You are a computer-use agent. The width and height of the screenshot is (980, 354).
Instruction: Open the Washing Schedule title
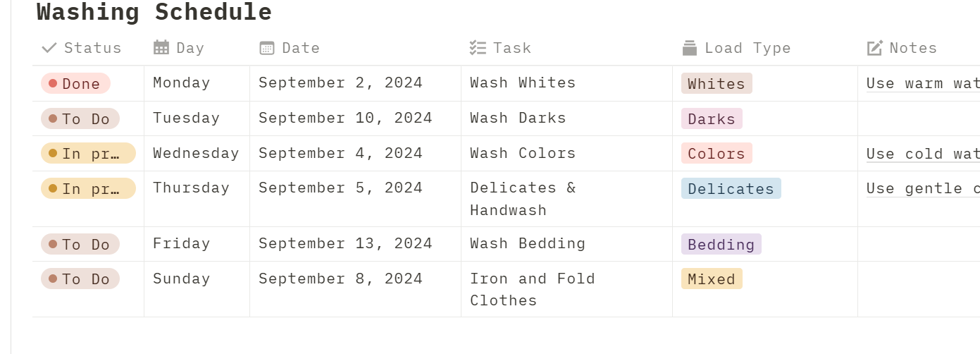click(154, 12)
